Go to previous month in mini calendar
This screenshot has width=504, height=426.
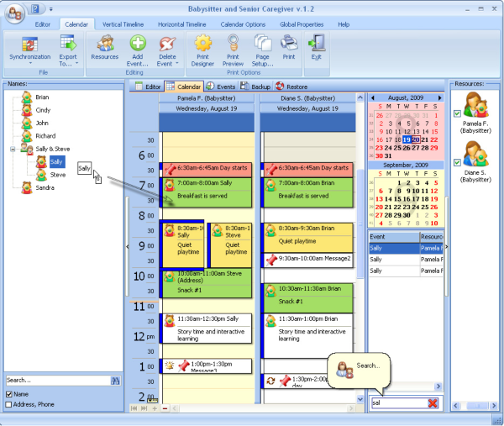[x=372, y=97]
